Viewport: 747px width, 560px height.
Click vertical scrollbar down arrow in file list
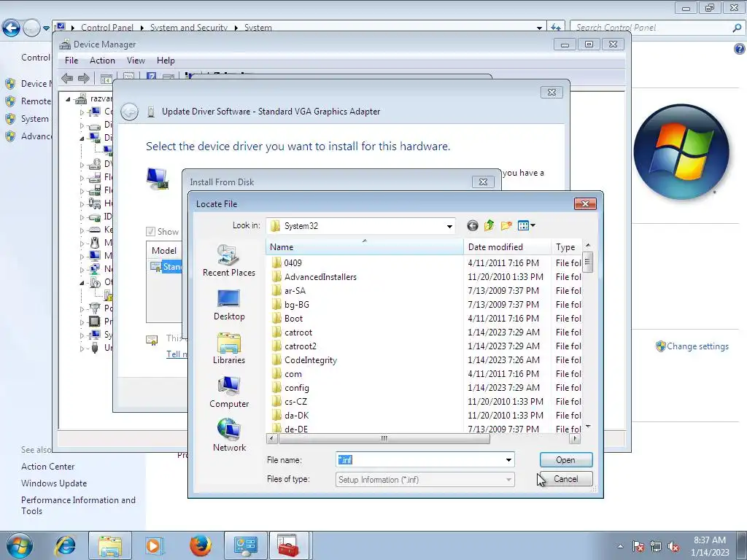pos(588,427)
